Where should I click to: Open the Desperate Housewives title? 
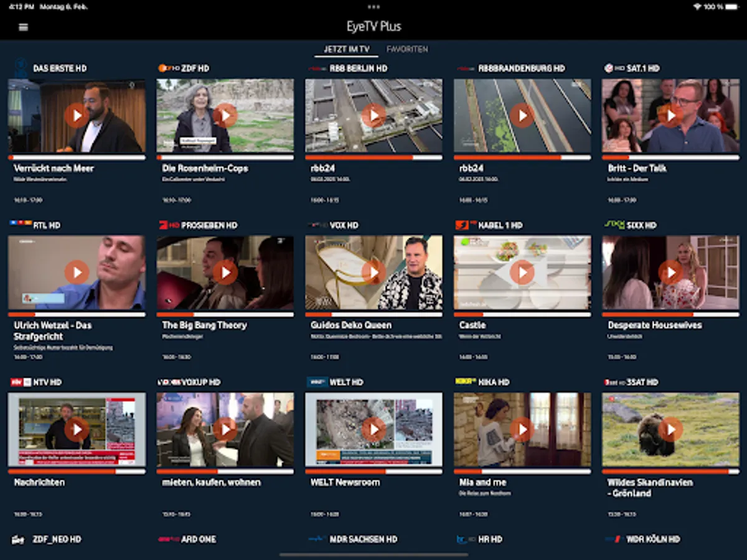[x=654, y=325]
